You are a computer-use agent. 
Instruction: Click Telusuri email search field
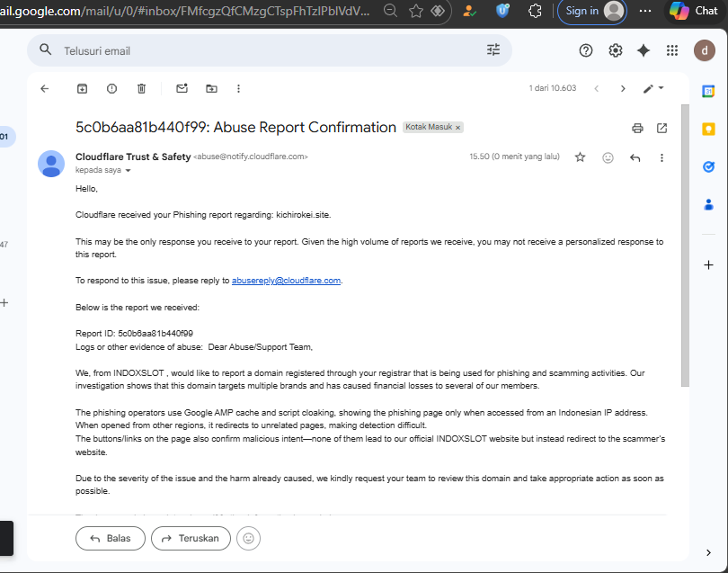click(x=270, y=50)
